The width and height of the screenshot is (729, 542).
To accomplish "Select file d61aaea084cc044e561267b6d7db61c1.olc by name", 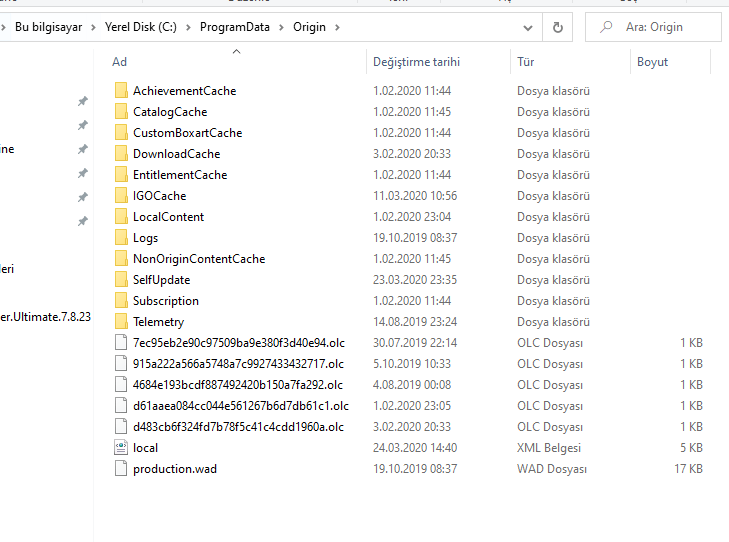I will pos(241,406).
